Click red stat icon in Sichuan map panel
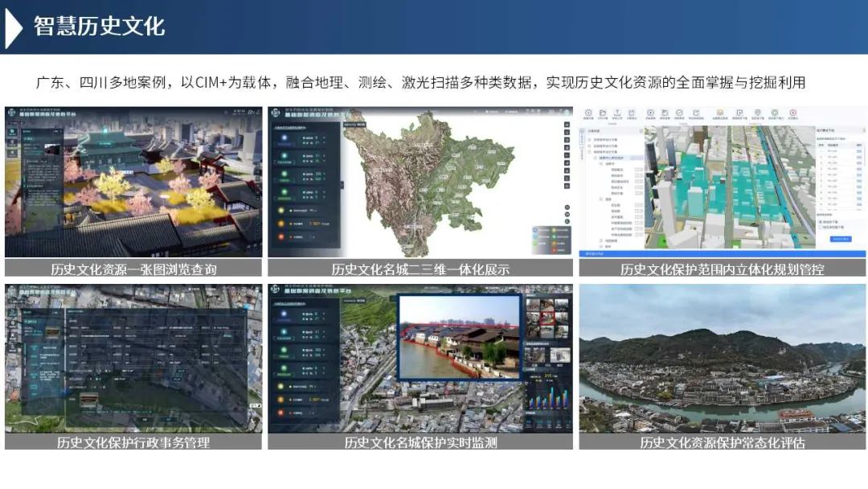The width and height of the screenshot is (868, 489). click(x=281, y=237)
